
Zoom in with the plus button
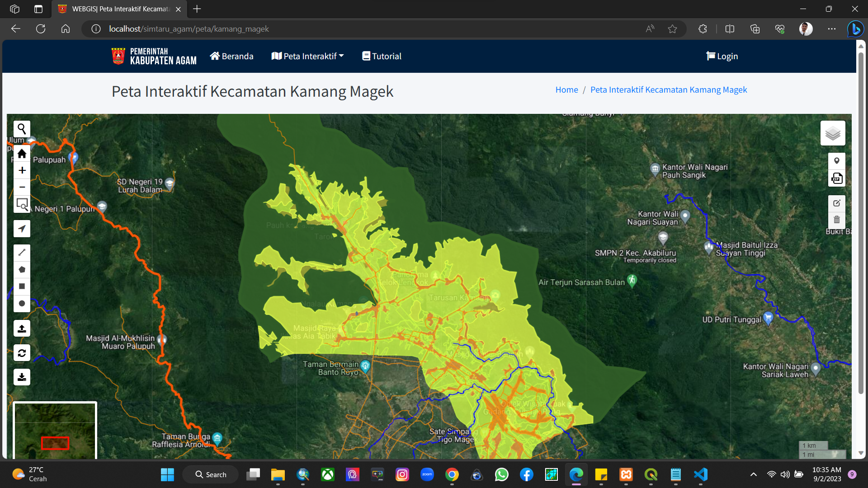pos(22,170)
